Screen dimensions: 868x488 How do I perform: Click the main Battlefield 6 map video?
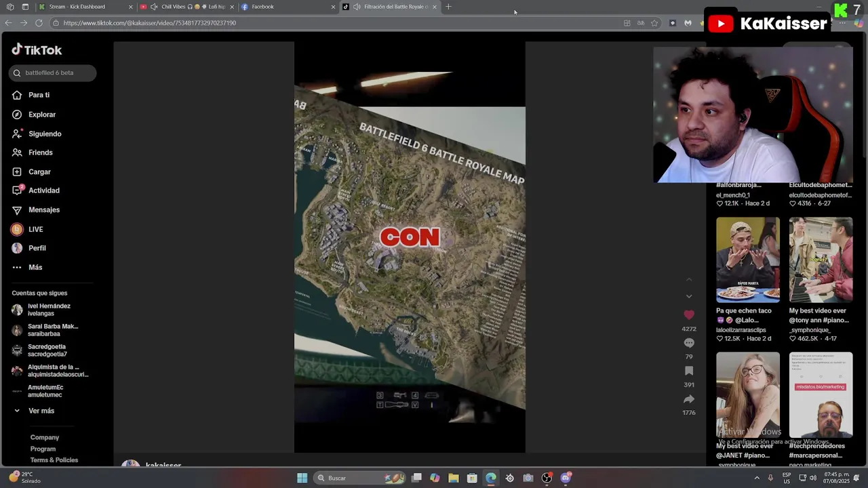tap(410, 247)
